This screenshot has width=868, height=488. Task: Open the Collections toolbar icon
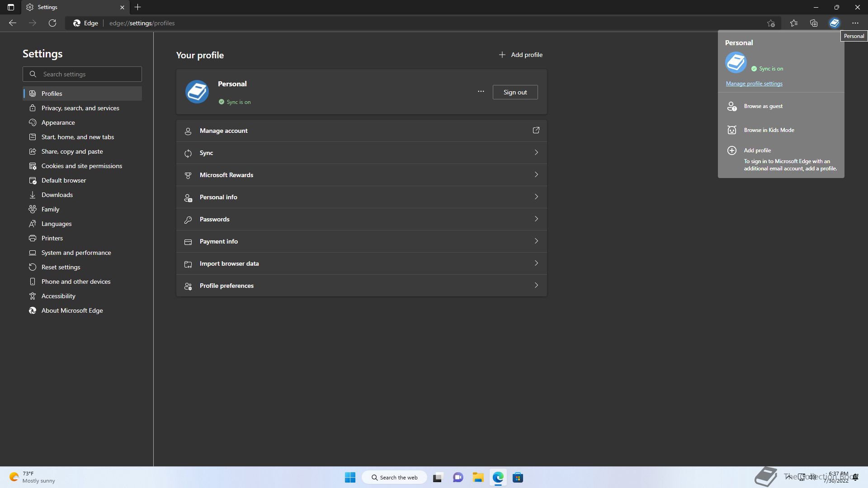pos(814,23)
